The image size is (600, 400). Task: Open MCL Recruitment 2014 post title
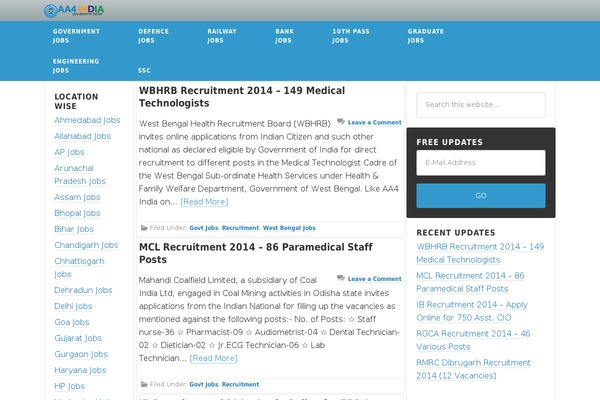coord(256,253)
